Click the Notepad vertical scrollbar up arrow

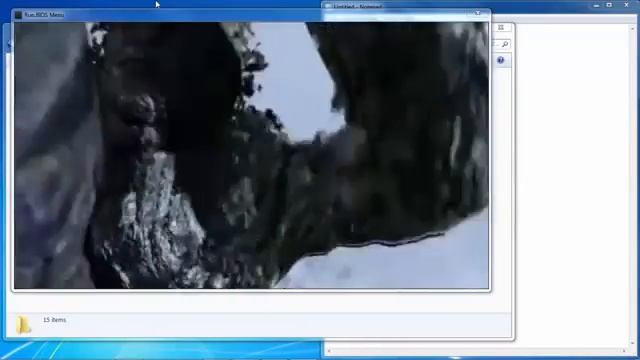coord(633,29)
